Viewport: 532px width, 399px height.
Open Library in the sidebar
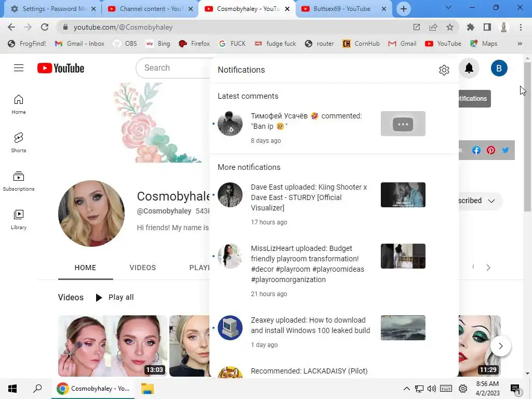coord(19,220)
